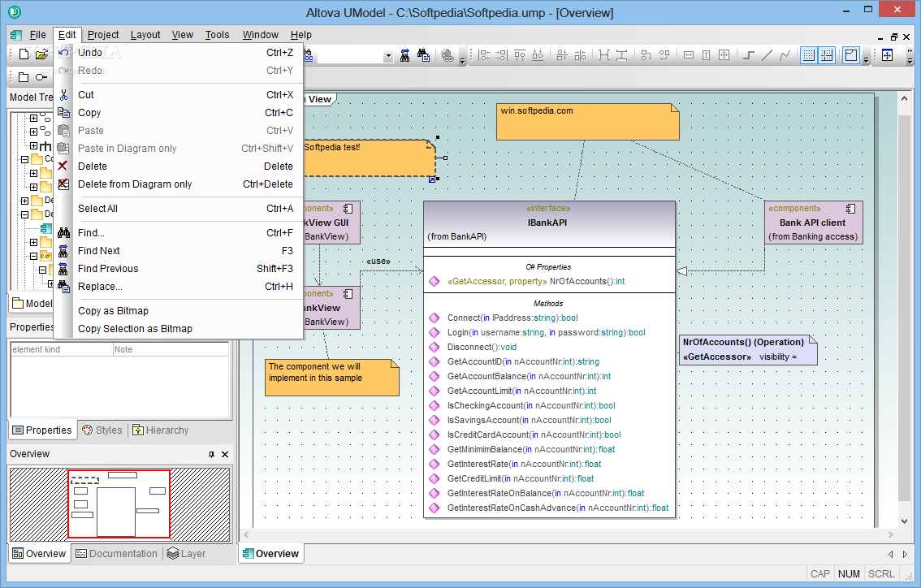Select the interface lollipop tool icon
921x588 pixels.
coord(41,77)
